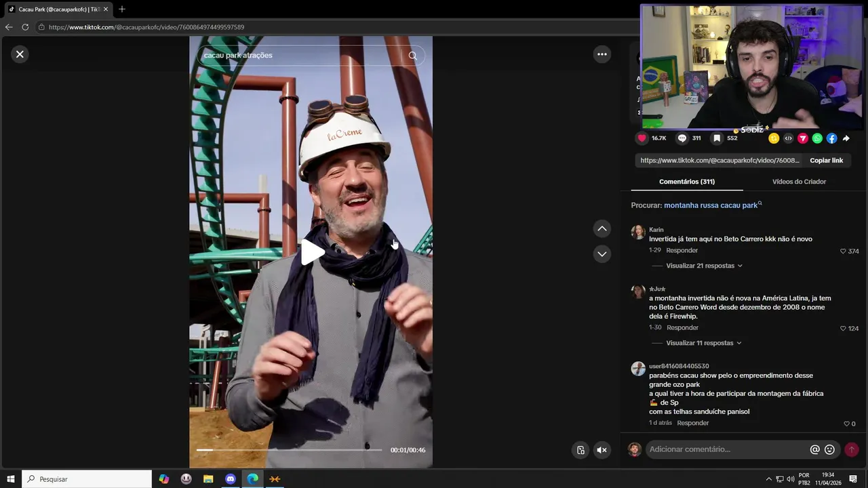
Task: Open a new browser tab
Action: click(x=122, y=9)
